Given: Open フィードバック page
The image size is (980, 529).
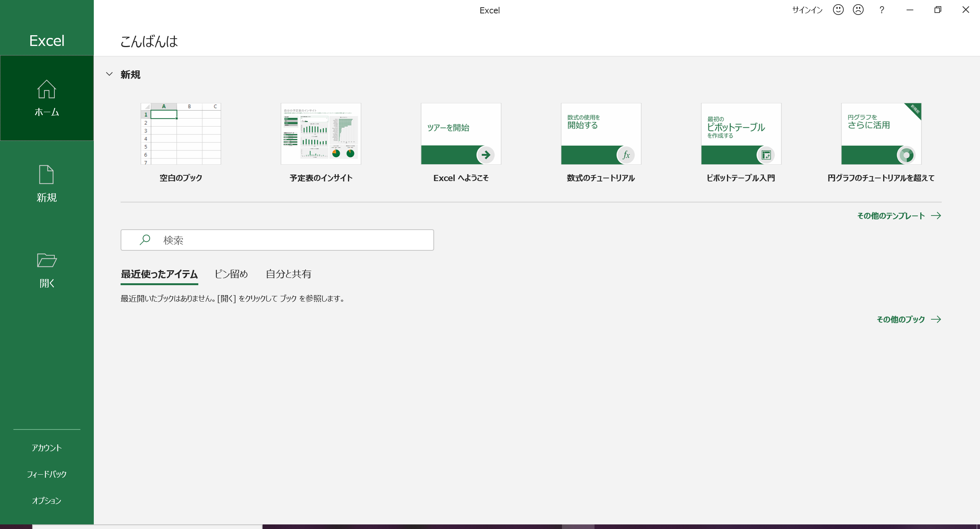Looking at the screenshot, I should (x=47, y=474).
